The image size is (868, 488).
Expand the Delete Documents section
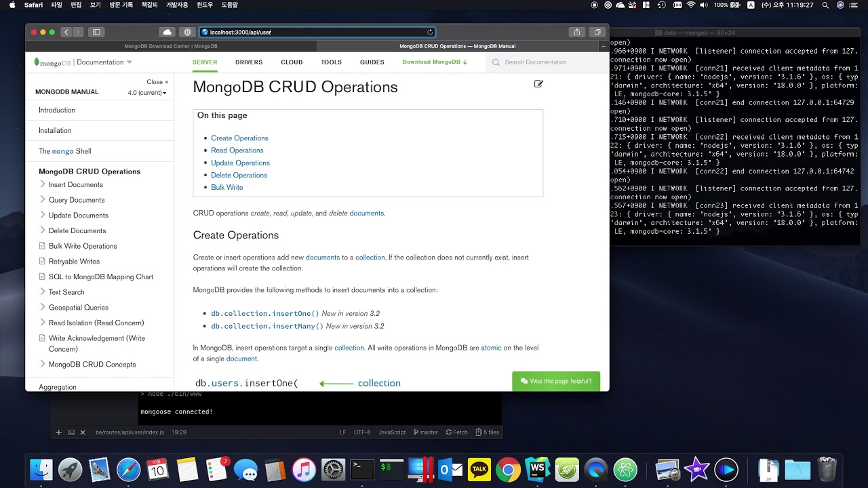tap(43, 230)
